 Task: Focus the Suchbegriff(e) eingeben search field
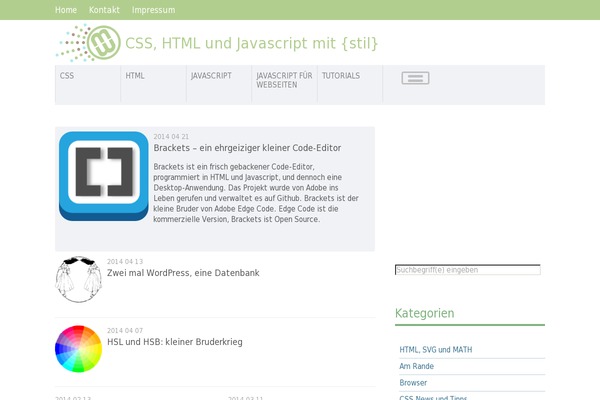[x=468, y=270]
